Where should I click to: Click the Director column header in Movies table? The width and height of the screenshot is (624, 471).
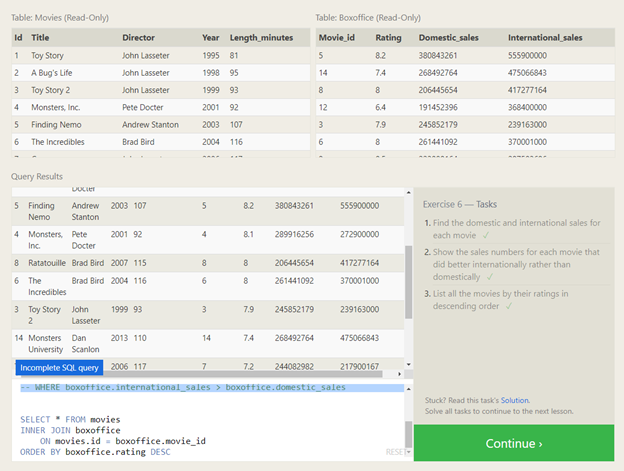click(138, 38)
